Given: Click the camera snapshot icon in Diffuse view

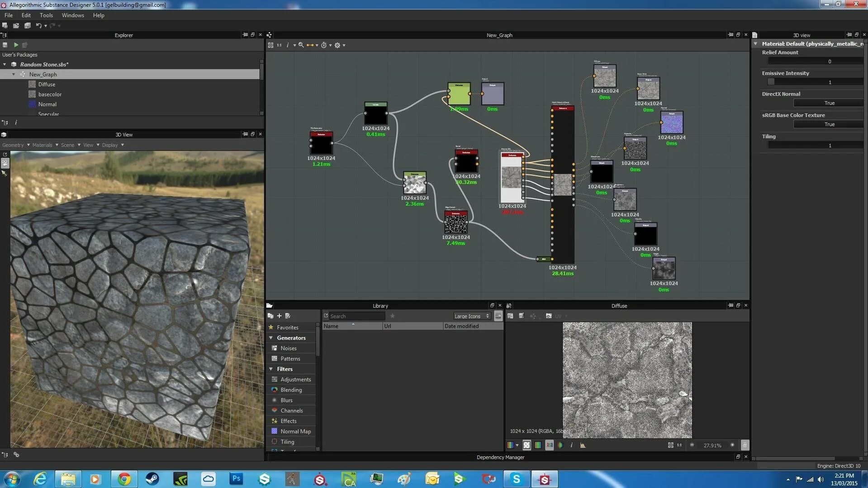Looking at the screenshot, I should click(x=549, y=316).
